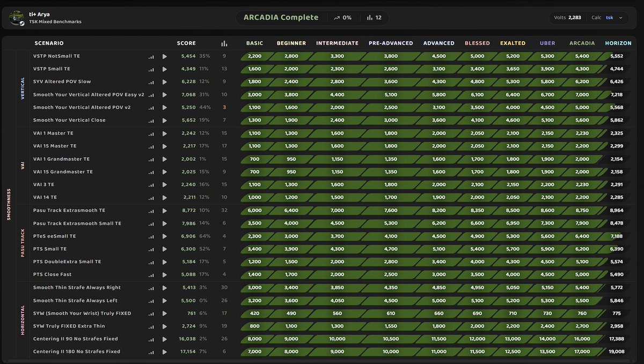Play PTS Close Fast scenario
The height and width of the screenshot is (364, 644).
point(164,275)
